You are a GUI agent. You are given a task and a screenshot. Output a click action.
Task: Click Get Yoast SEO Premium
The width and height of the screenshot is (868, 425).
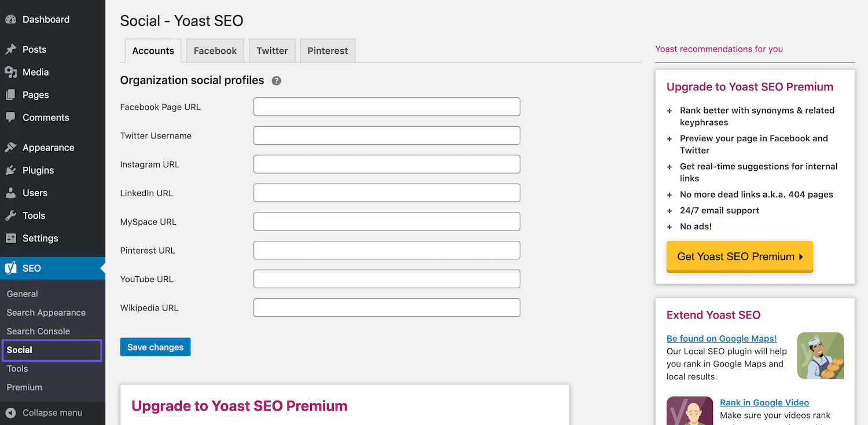740,256
